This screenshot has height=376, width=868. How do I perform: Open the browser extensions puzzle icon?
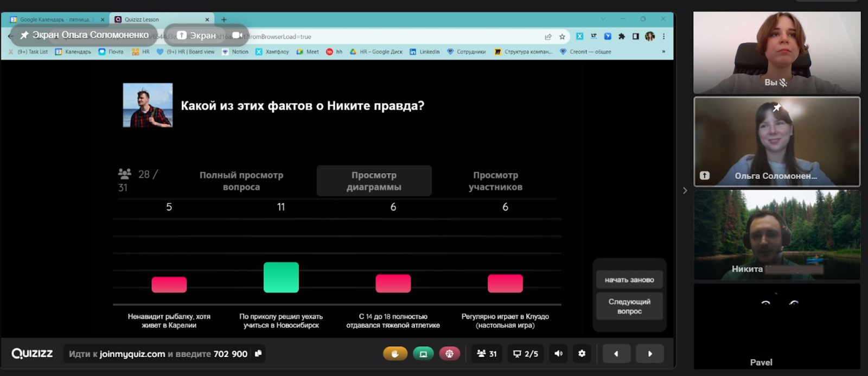click(x=622, y=36)
